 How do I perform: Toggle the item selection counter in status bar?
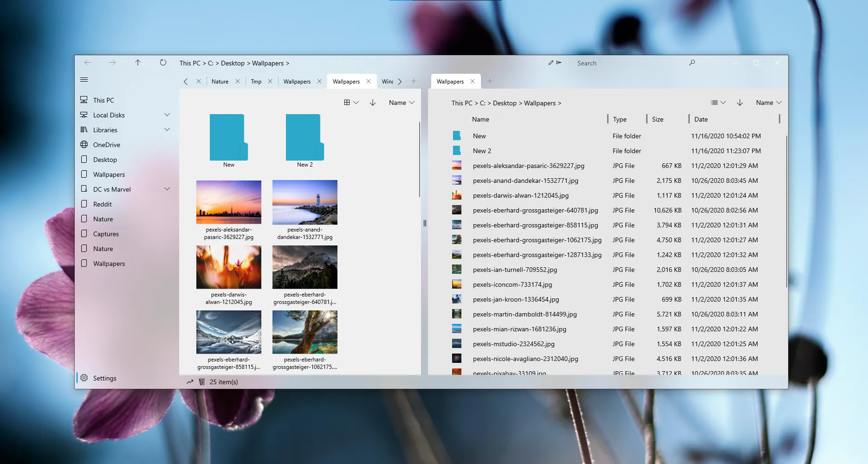[201, 381]
